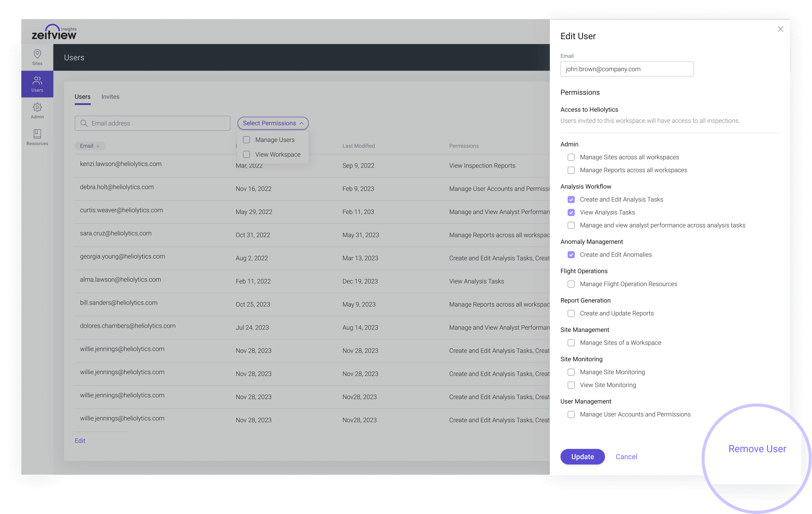Enable Manage Site Monitoring permission

(x=571, y=372)
